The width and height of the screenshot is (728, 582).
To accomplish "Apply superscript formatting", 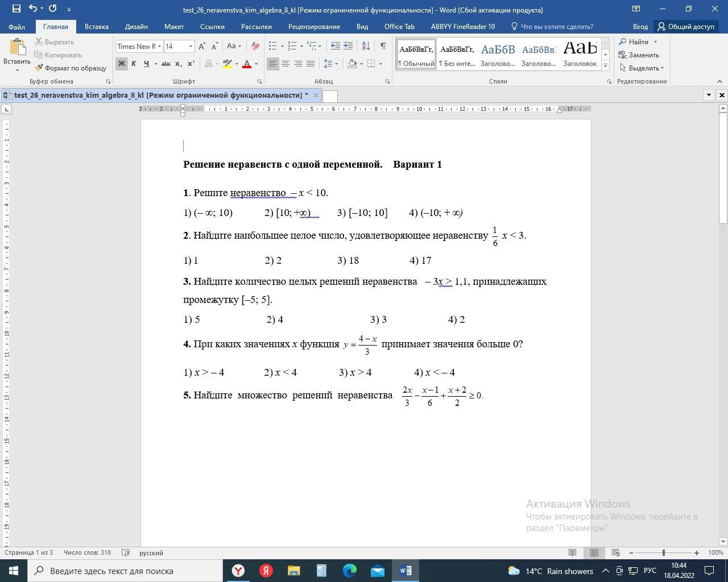I will (191, 64).
